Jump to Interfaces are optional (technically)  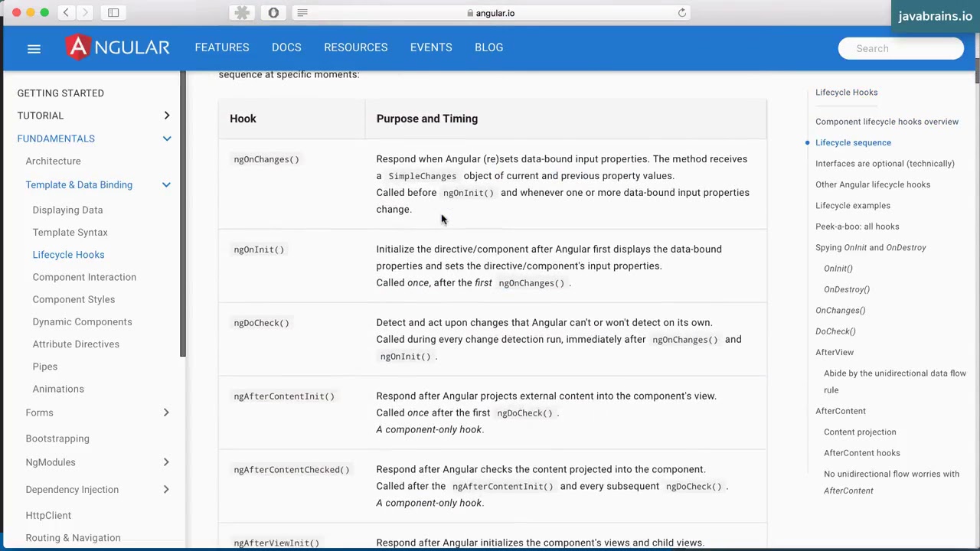point(885,163)
